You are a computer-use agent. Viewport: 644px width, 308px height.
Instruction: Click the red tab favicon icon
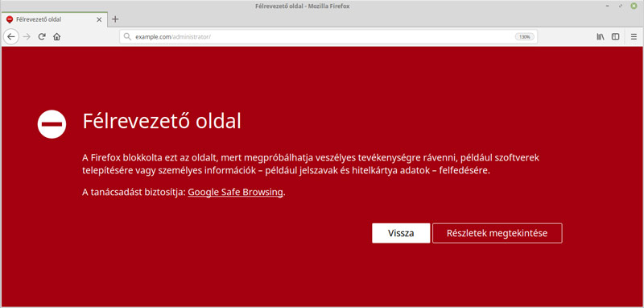click(10, 19)
